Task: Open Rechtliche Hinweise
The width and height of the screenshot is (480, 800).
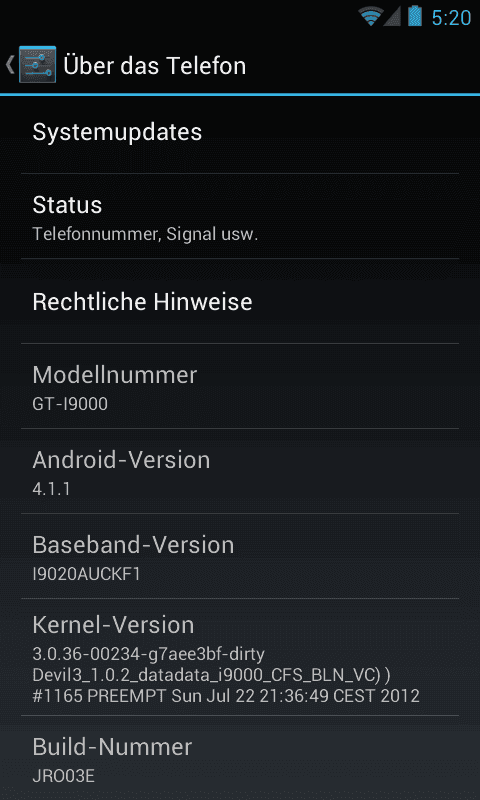Action: click(x=240, y=302)
